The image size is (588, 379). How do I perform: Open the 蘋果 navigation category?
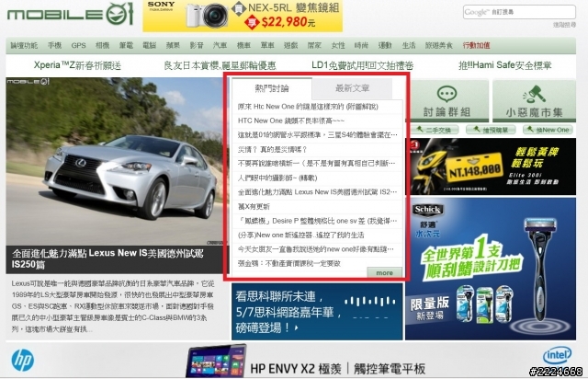click(x=173, y=45)
